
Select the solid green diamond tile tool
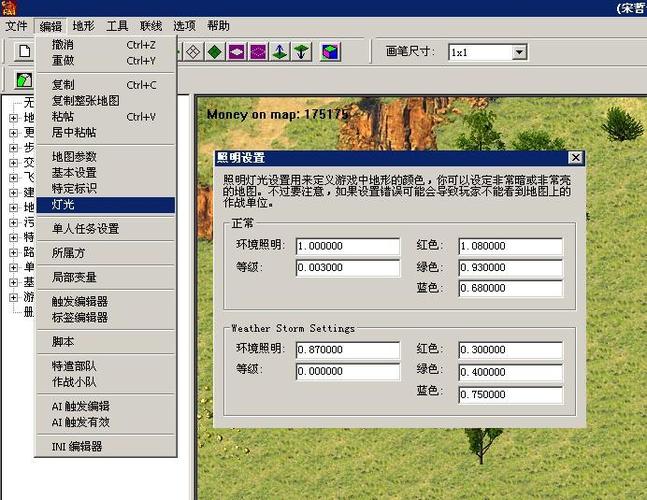point(214,51)
